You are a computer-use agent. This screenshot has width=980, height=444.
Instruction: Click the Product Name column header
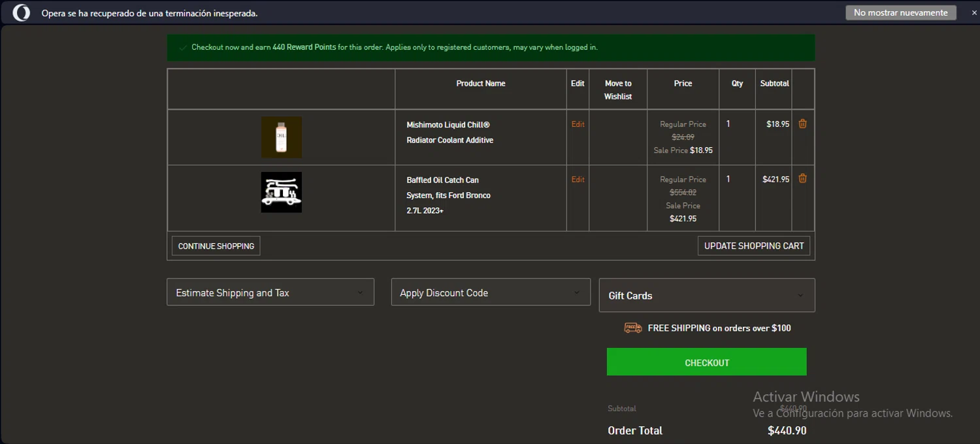(481, 84)
